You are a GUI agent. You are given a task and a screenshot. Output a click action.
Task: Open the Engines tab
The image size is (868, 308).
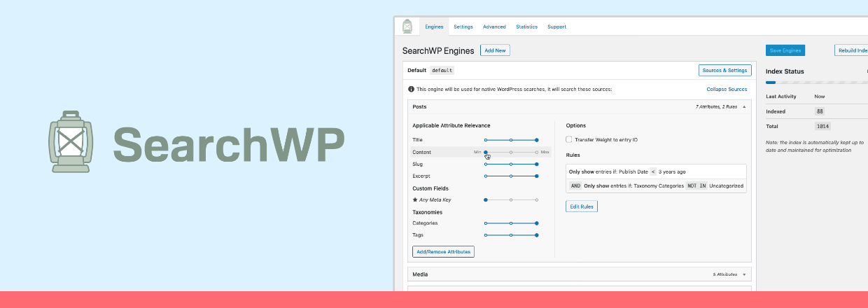click(434, 27)
